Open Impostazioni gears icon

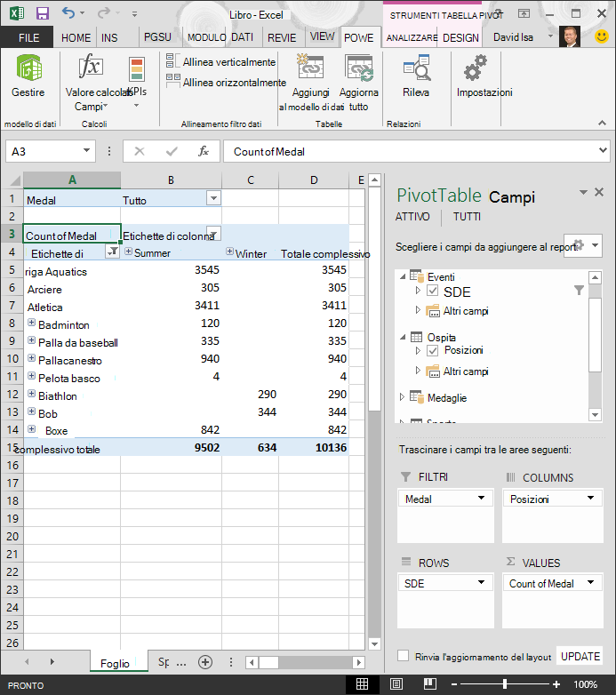[x=475, y=68]
